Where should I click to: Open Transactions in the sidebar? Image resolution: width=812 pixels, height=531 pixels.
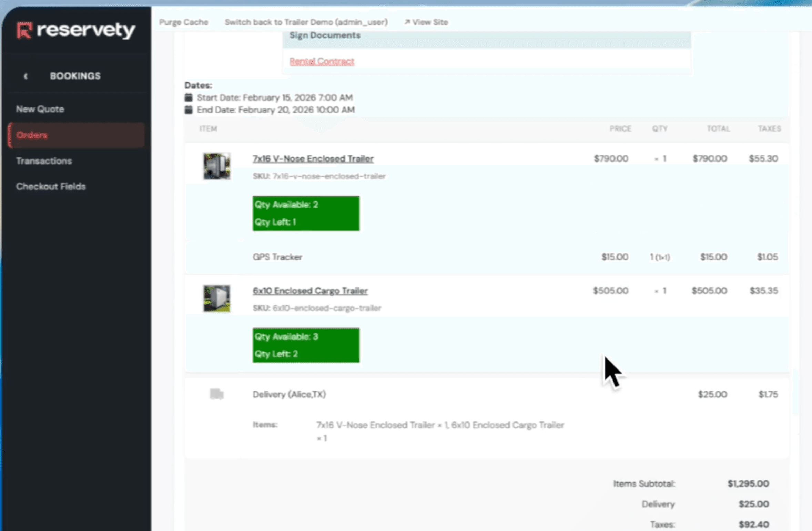tap(44, 161)
